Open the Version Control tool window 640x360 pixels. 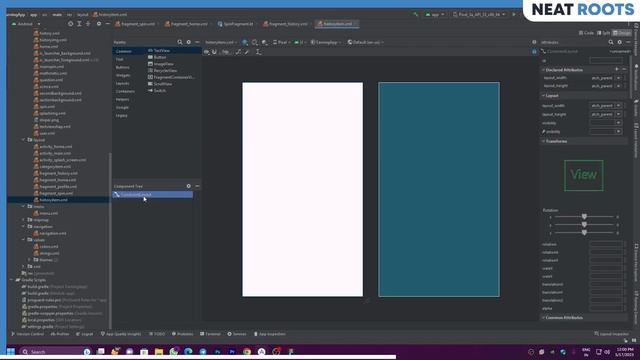(28, 334)
